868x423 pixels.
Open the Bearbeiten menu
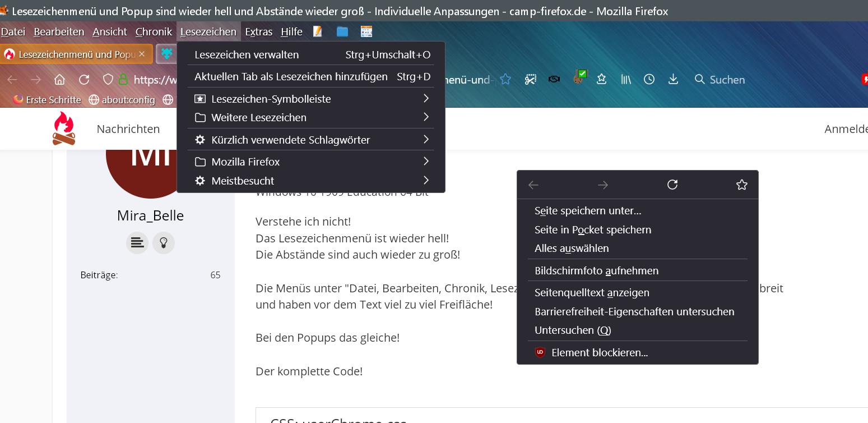[59, 32]
